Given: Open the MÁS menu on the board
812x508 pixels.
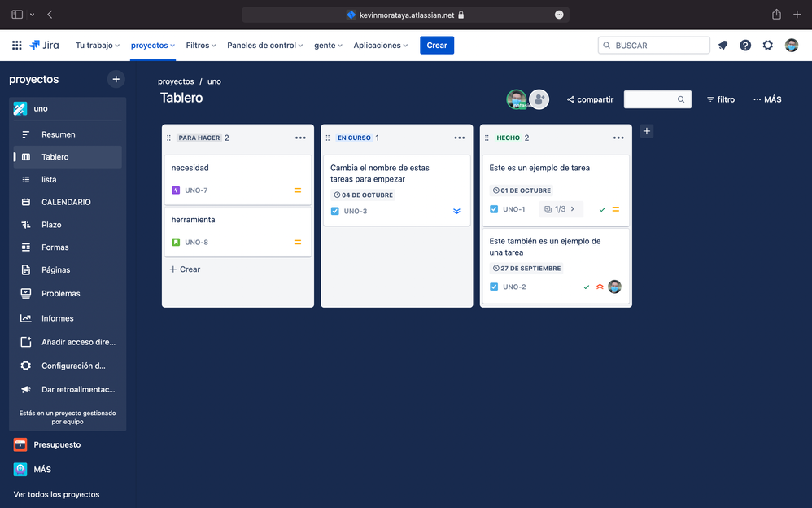Looking at the screenshot, I should (767, 99).
